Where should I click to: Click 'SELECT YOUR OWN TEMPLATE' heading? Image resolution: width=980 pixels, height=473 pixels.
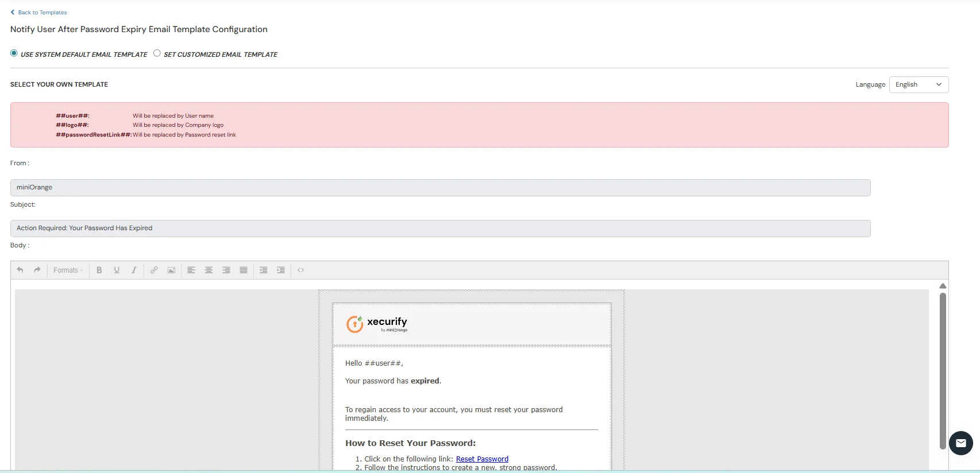(59, 84)
